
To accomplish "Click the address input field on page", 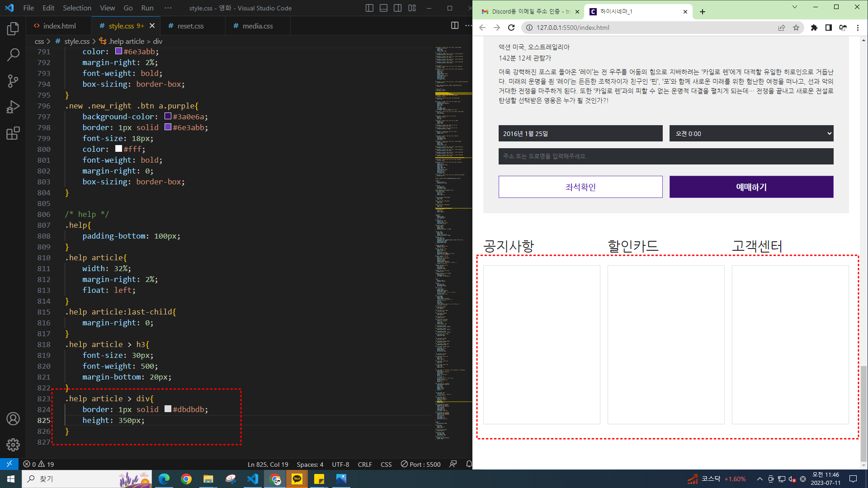I will (665, 156).
